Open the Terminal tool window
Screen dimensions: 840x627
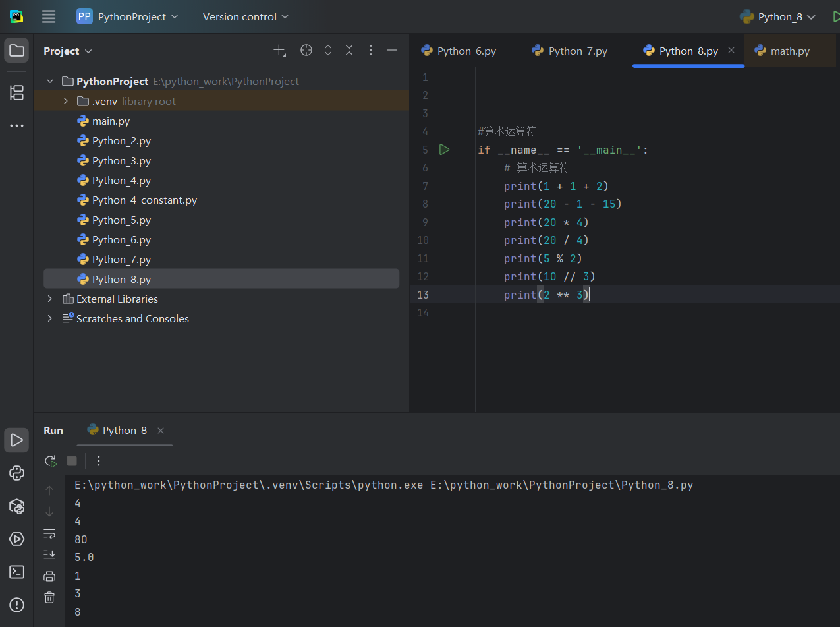pos(16,572)
